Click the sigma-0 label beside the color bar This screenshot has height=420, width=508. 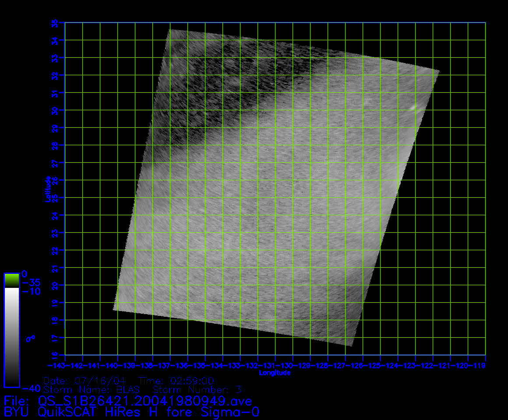coord(31,338)
